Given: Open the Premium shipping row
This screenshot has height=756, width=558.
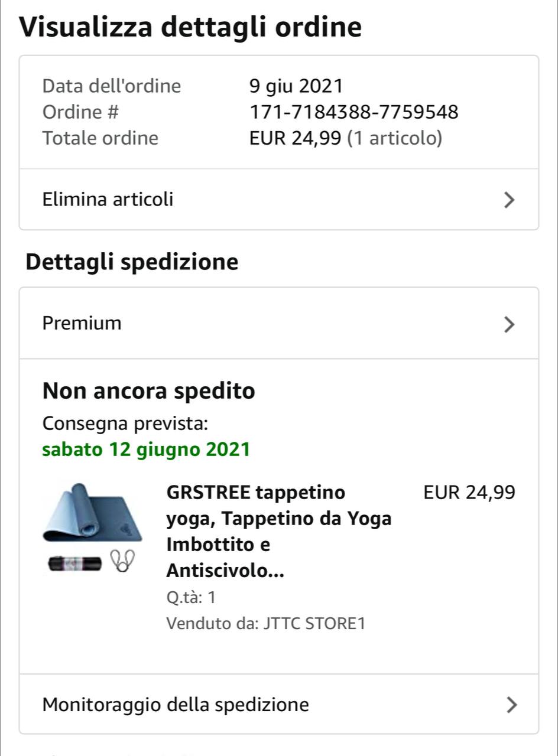Looking at the screenshot, I should (x=279, y=323).
